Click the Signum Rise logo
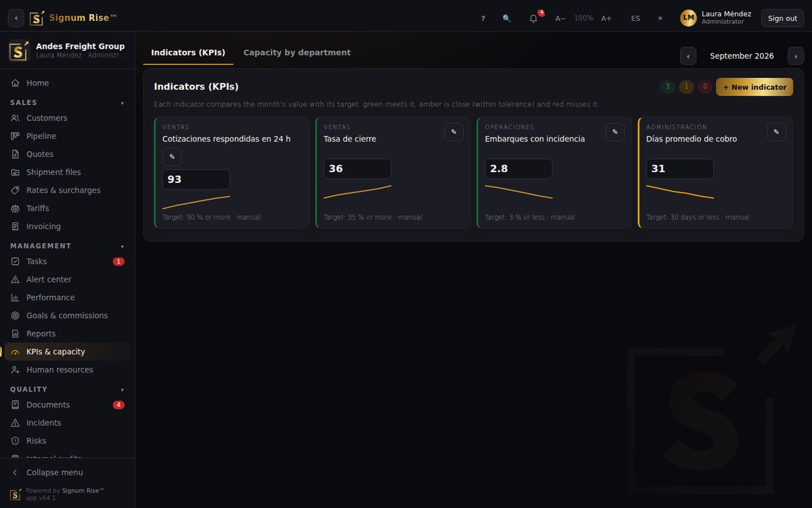The width and height of the screenshot is (812, 508). [74, 18]
